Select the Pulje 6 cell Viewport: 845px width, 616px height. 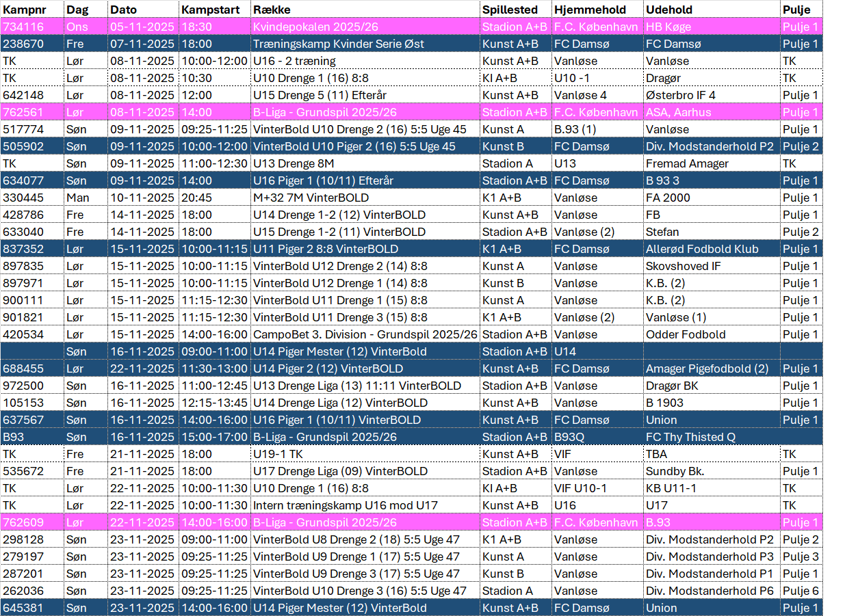(x=801, y=591)
